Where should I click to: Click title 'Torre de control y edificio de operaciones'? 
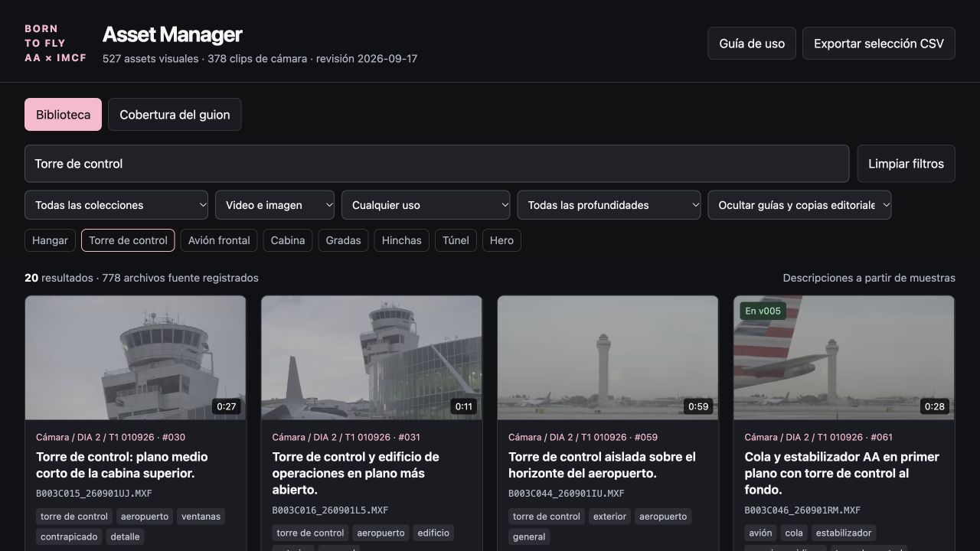tap(355, 473)
